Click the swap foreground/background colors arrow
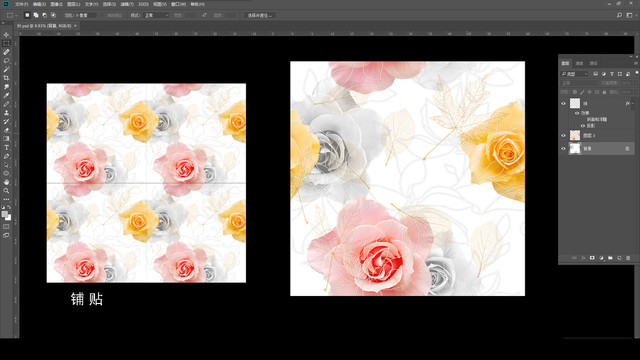The height and width of the screenshot is (360, 640). (x=9, y=207)
